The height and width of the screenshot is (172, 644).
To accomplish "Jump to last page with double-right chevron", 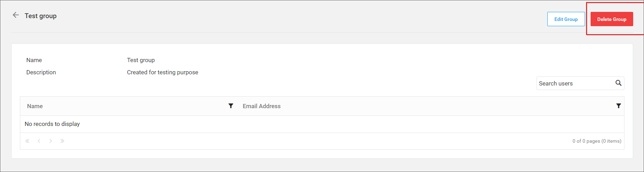I will pos(62,141).
